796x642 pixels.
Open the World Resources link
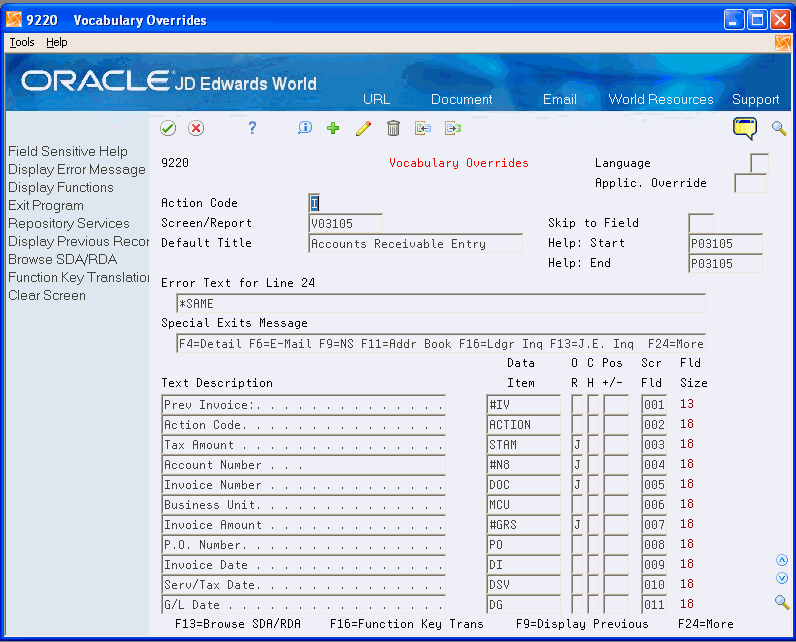click(x=661, y=99)
